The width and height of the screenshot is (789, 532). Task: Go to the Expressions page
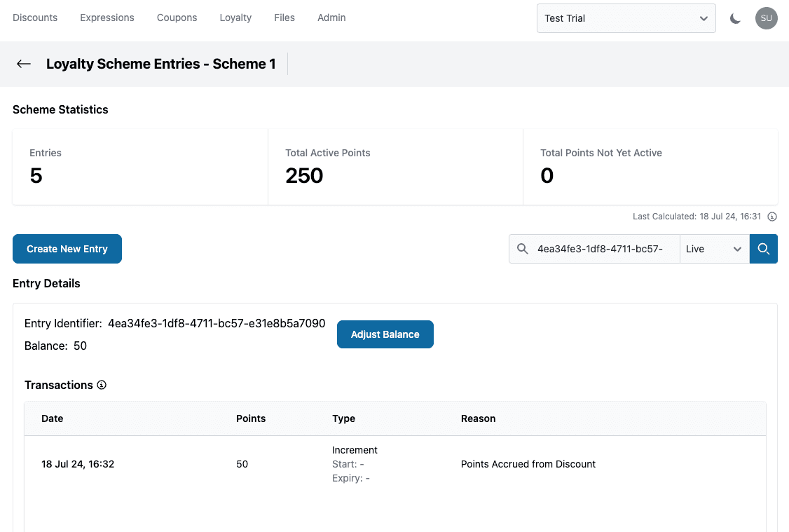[x=107, y=18]
